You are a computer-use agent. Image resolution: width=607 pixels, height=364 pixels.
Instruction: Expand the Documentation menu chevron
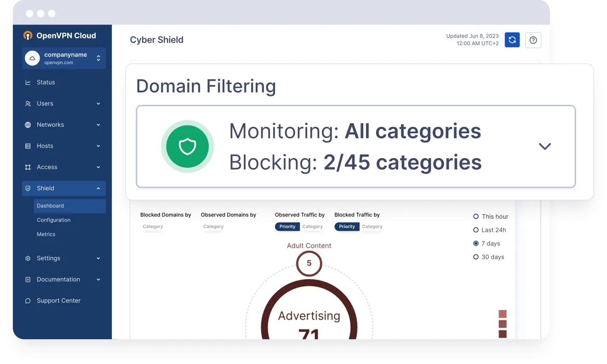click(98, 279)
